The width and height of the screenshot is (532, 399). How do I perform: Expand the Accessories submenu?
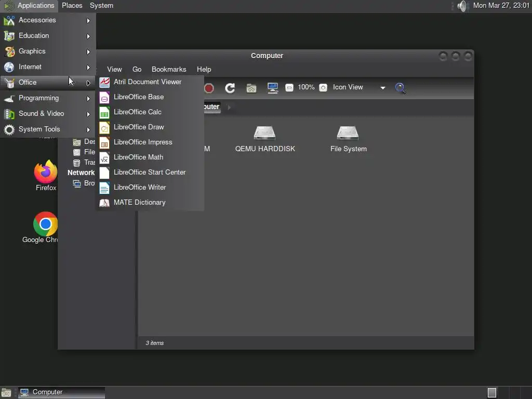click(48, 20)
